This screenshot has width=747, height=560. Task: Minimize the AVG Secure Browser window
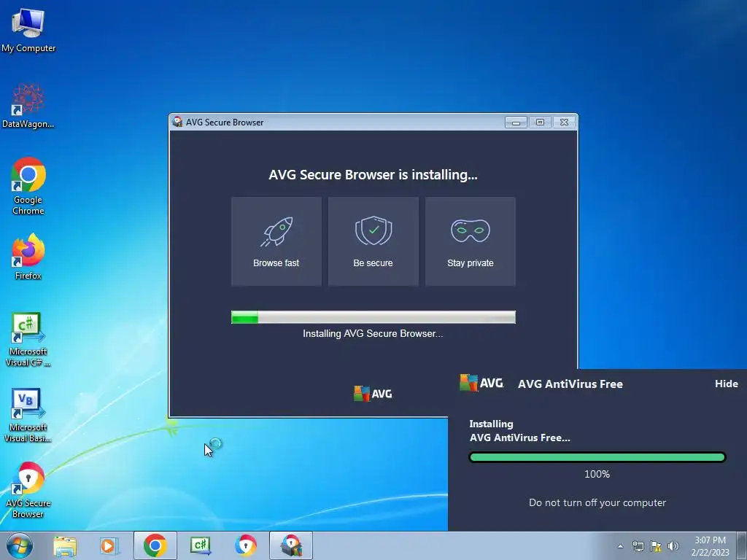[x=516, y=122]
